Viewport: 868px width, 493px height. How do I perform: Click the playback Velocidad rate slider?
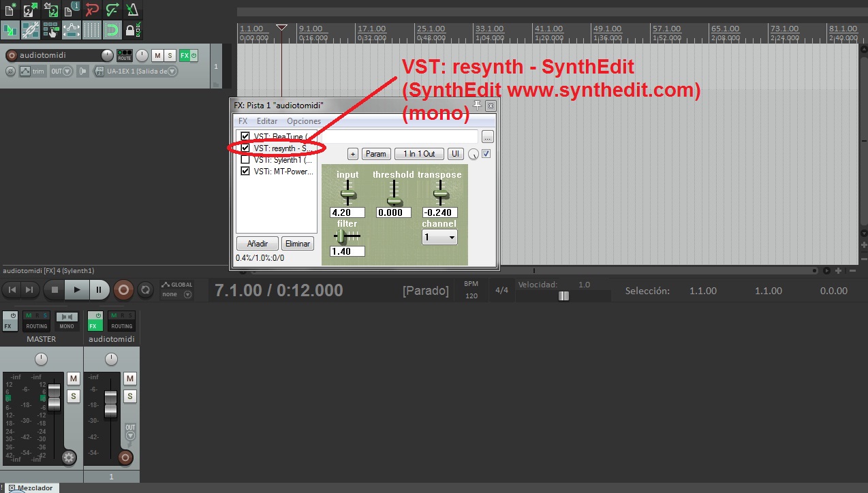coord(563,296)
